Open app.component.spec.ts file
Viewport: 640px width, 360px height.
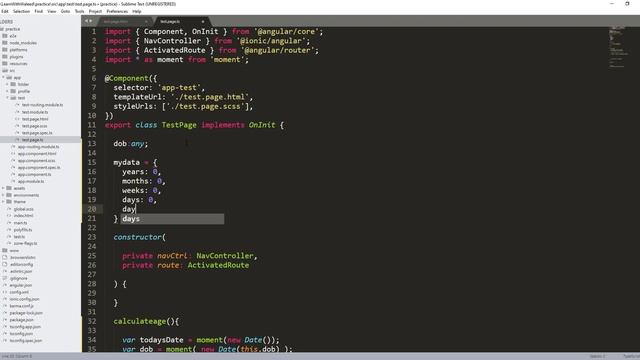(x=39, y=167)
